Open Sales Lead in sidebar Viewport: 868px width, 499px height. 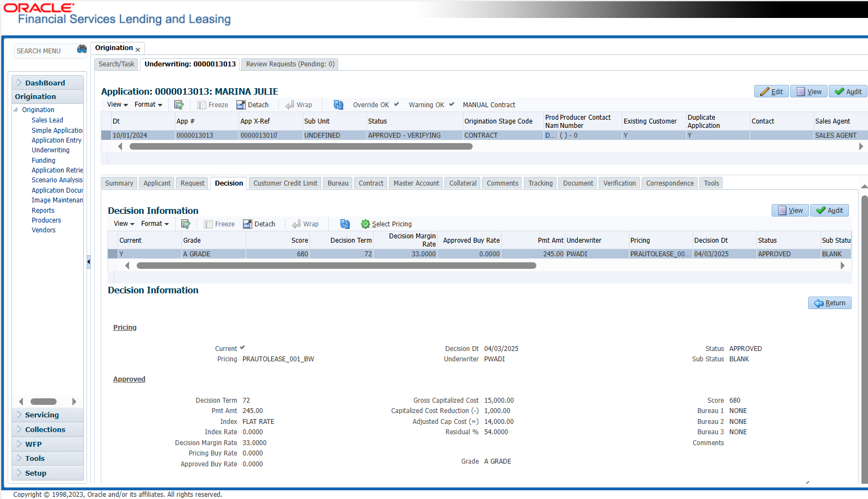pyautogui.click(x=47, y=120)
